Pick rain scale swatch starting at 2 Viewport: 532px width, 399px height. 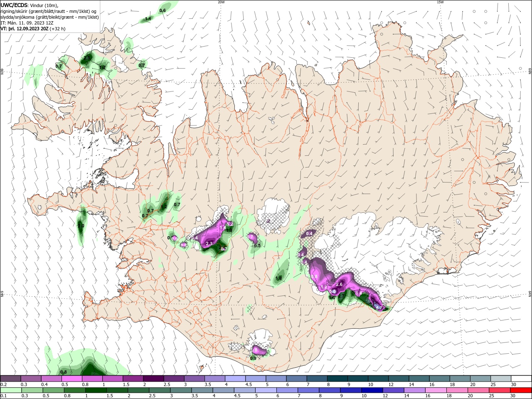[138, 390]
